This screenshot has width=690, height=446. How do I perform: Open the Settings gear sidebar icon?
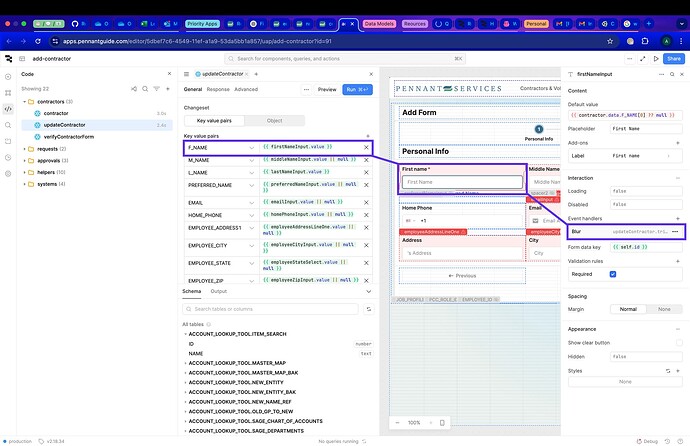pos(8,174)
